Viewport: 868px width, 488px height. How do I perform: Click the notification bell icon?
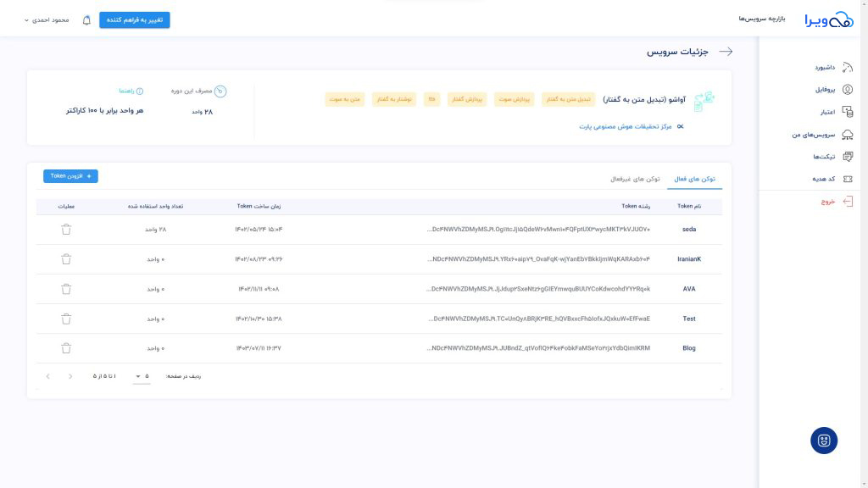(86, 20)
